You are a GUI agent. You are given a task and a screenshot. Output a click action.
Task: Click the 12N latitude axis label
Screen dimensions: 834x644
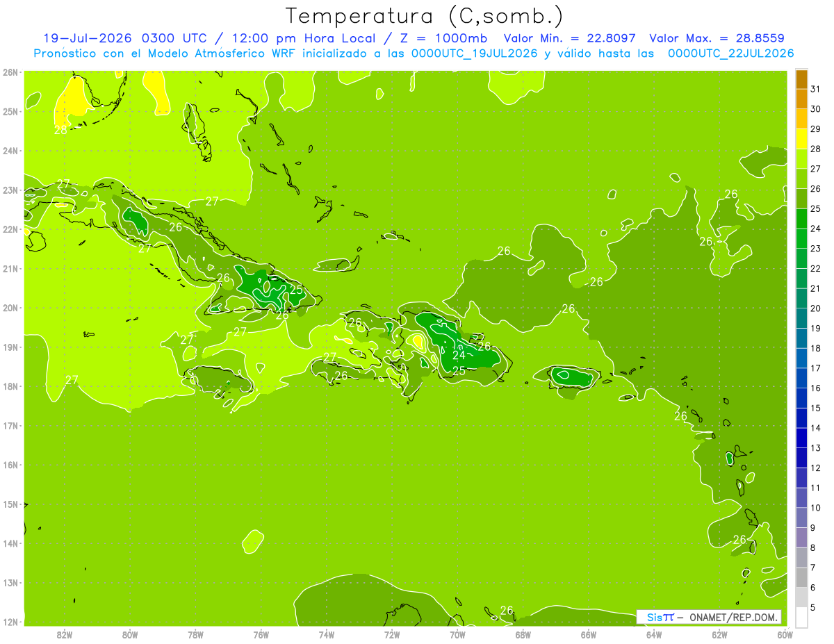[10, 622]
